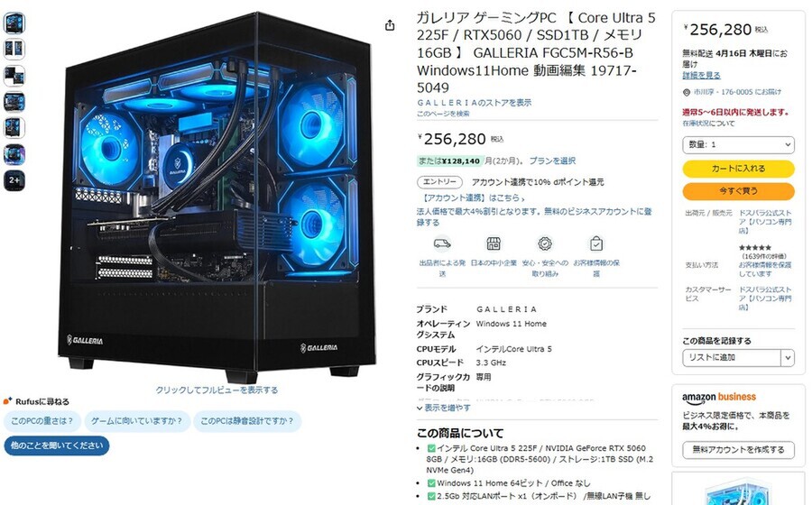This screenshot has width=812, height=505.
Task: Expand the product specs with 表示を増やす
Action: coord(444,408)
